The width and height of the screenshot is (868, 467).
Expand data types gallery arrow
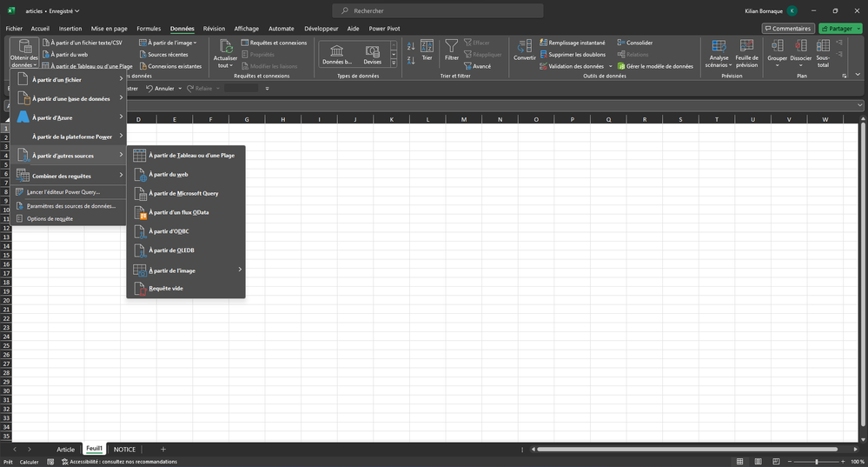[x=394, y=63]
